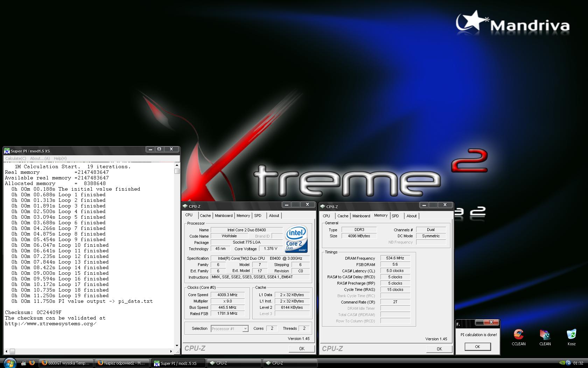Switch to Memory tab in CPU-Z CPU window

click(243, 216)
